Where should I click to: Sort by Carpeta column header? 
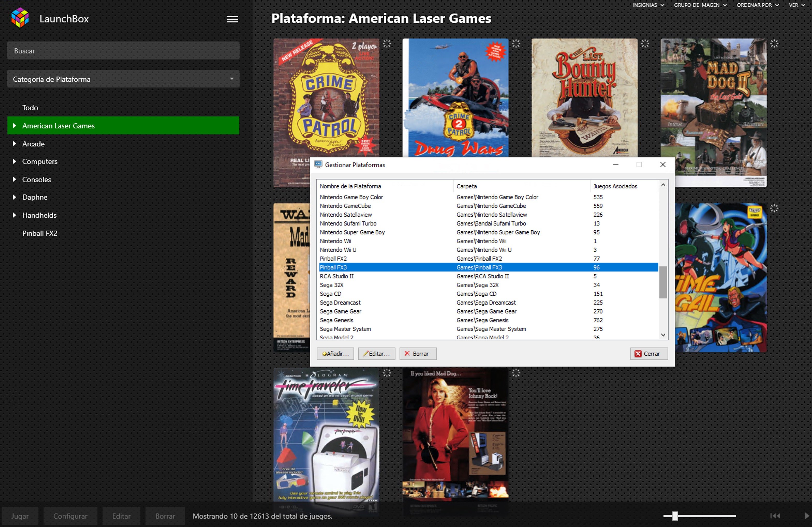point(522,186)
